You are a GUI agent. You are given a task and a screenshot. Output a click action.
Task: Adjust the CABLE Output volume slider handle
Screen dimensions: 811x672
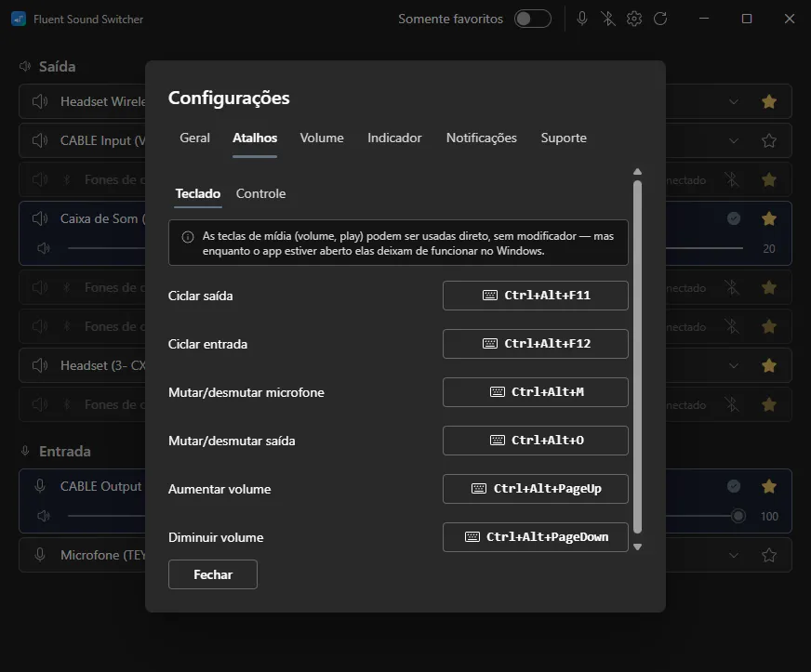(738, 516)
